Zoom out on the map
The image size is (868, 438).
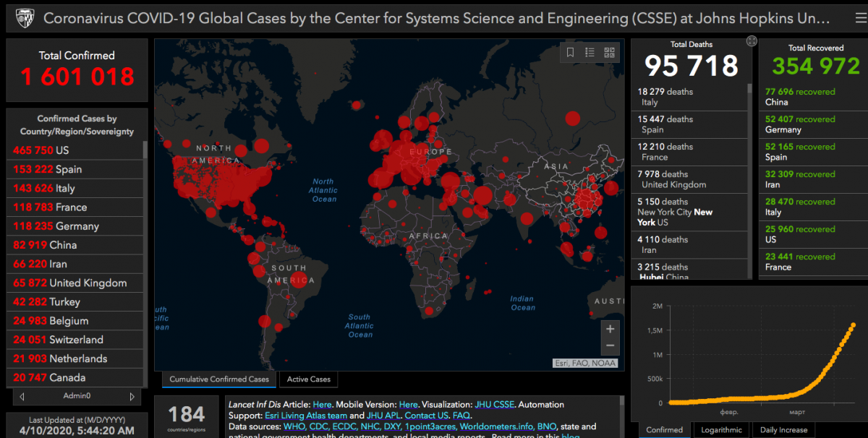(x=610, y=346)
